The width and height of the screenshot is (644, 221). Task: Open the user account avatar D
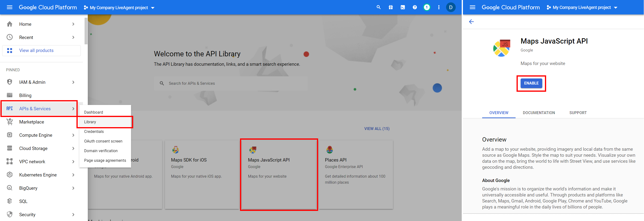tap(450, 7)
